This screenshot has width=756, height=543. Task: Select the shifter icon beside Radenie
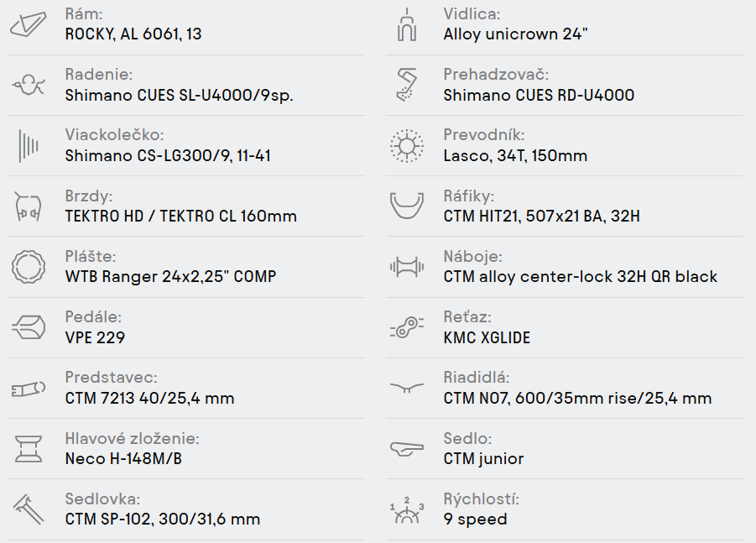pyautogui.click(x=29, y=85)
